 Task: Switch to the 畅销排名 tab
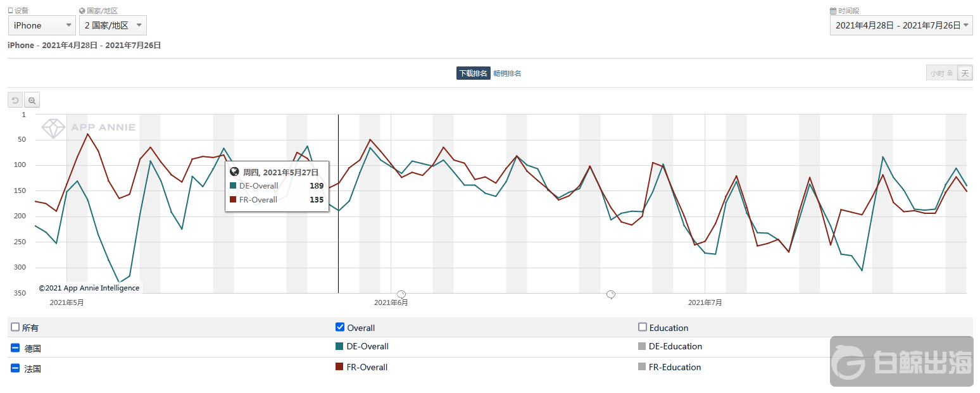507,73
